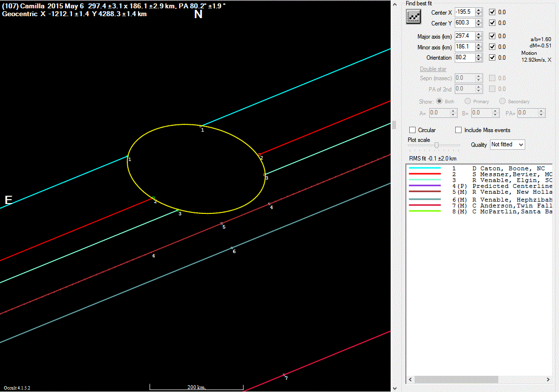Viewport: 559px width, 392px height.
Task: Enable the Include Miss events checkbox
Action: click(459, 130)
